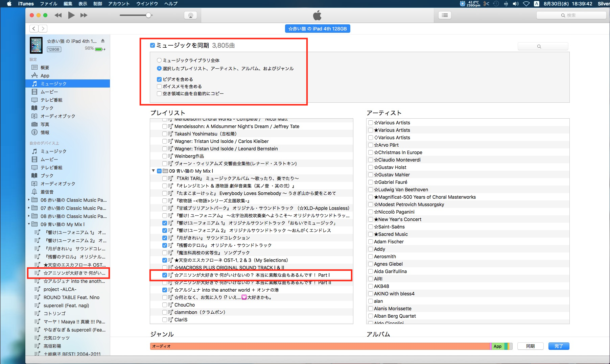Viewport: 610px width, 364px height.
Task: Toggle ビデオを含める checkbox
Action: coord(159,79)
